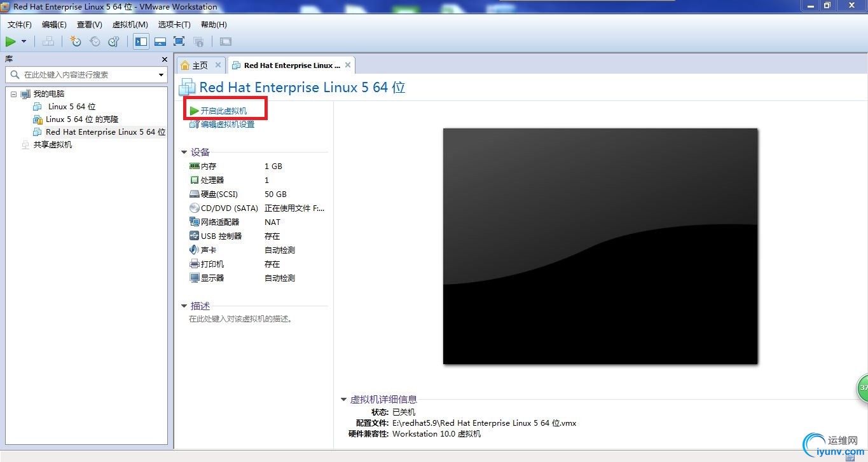Click the VM icon beside the page title
868x462 pixels.
[187, 87]
